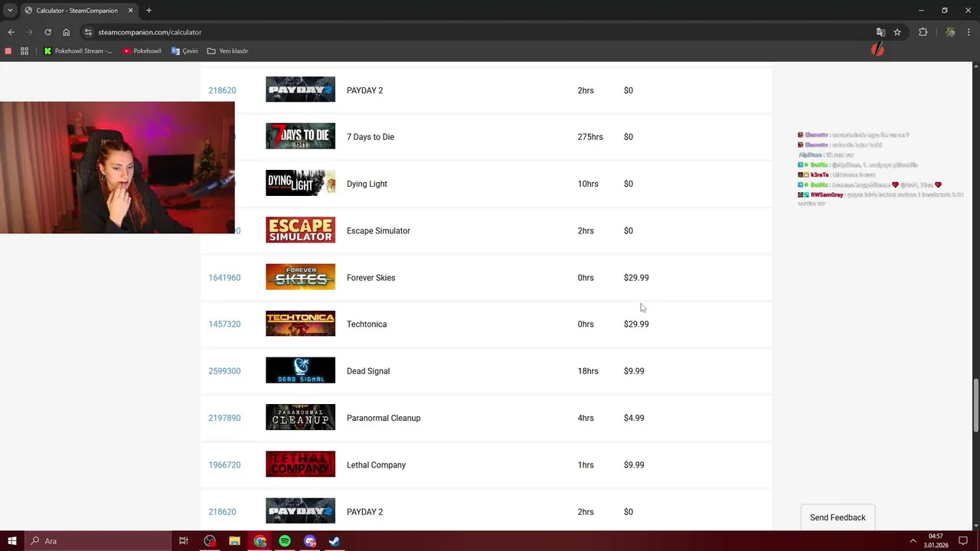Click the address bar URL field
The image size is (980, 551).
(482, 32)
